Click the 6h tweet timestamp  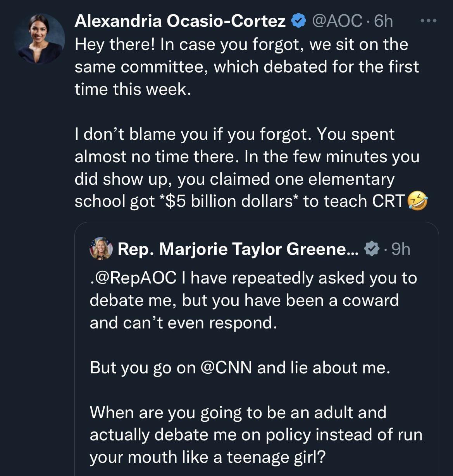[x=383, y=21]
